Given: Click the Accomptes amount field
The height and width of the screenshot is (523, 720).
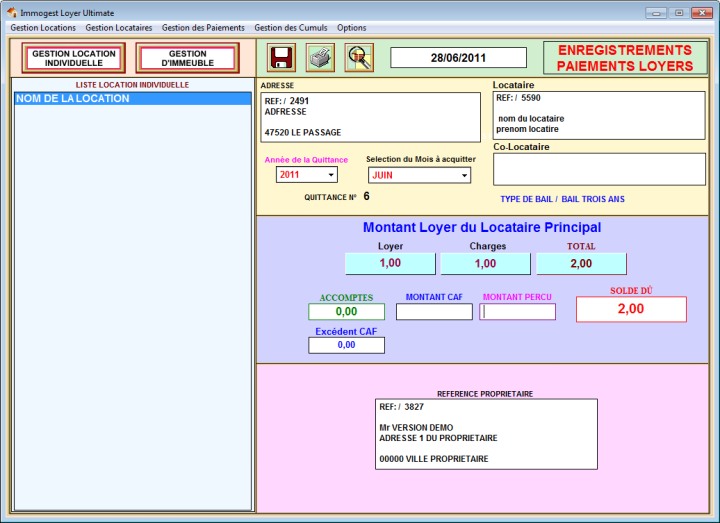Looking at the screenshot, I should 346,312.
